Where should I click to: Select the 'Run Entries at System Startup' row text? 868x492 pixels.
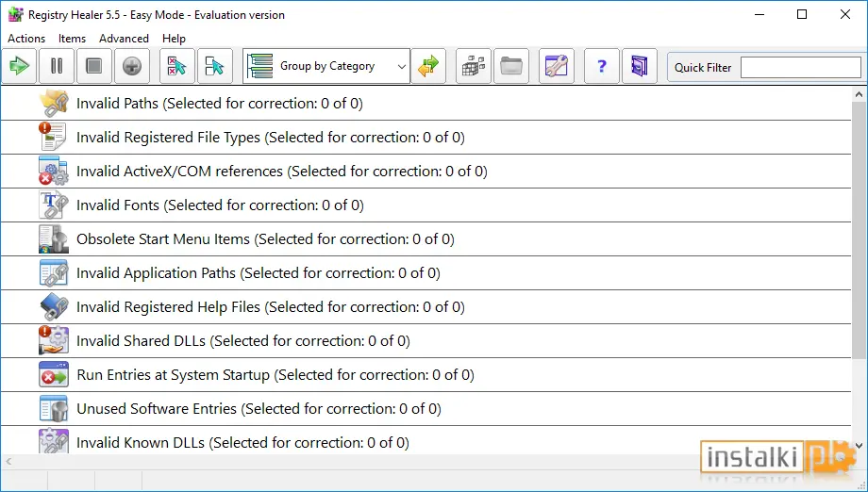(275, 375)
